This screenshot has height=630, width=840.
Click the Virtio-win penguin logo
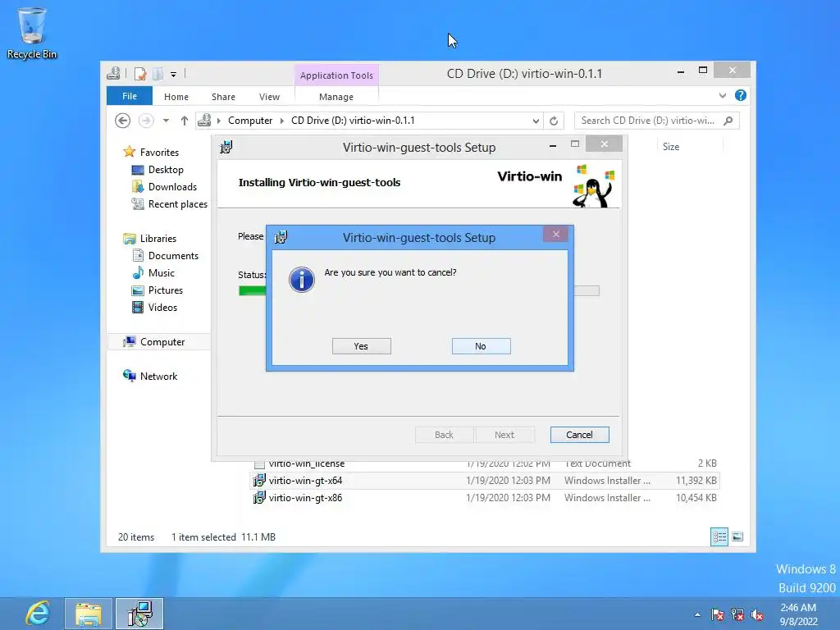tap(594, 186)
